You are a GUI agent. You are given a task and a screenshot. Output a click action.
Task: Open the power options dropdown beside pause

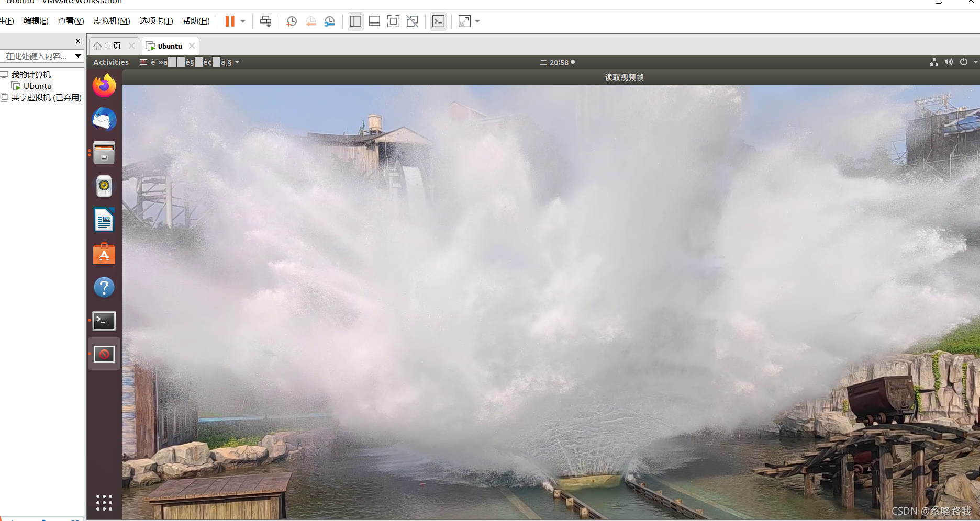243,21
